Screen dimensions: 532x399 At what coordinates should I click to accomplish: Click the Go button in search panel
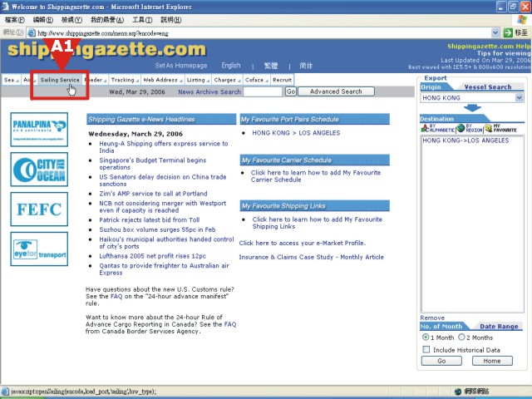point(441,361)
